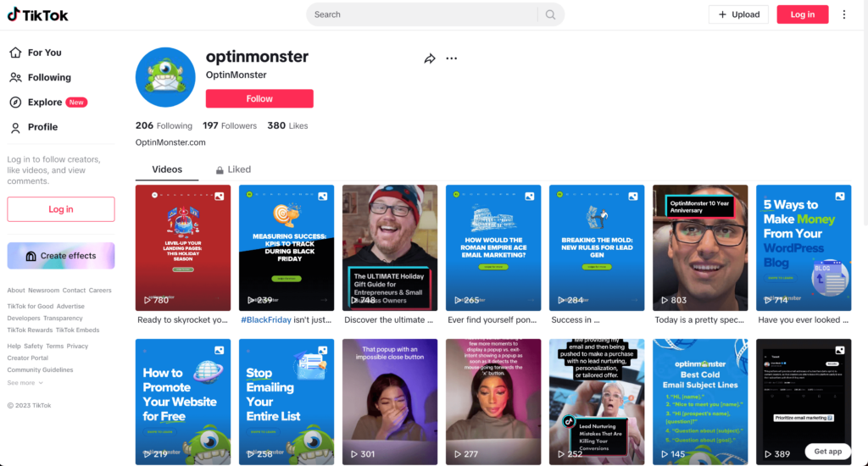Click photo icon on 5 Ways to Make Money
868x466 pixels.
click(x=840, y=196)
